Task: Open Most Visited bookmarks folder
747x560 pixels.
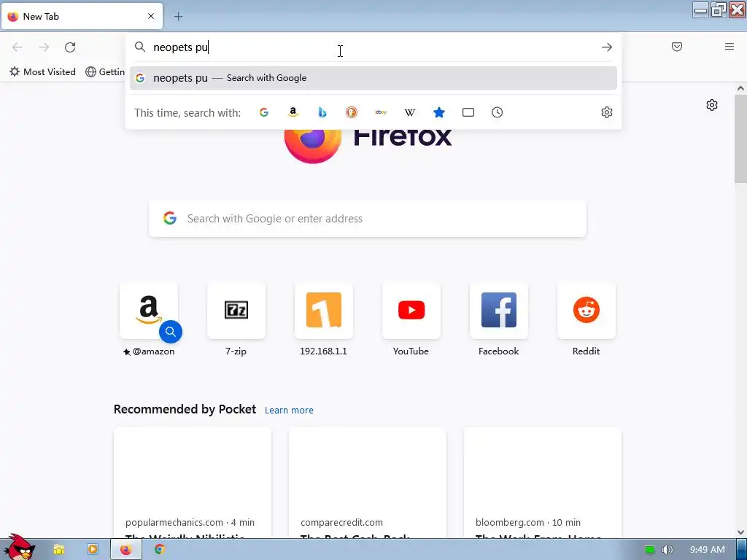Action: (x=42, y=72)
